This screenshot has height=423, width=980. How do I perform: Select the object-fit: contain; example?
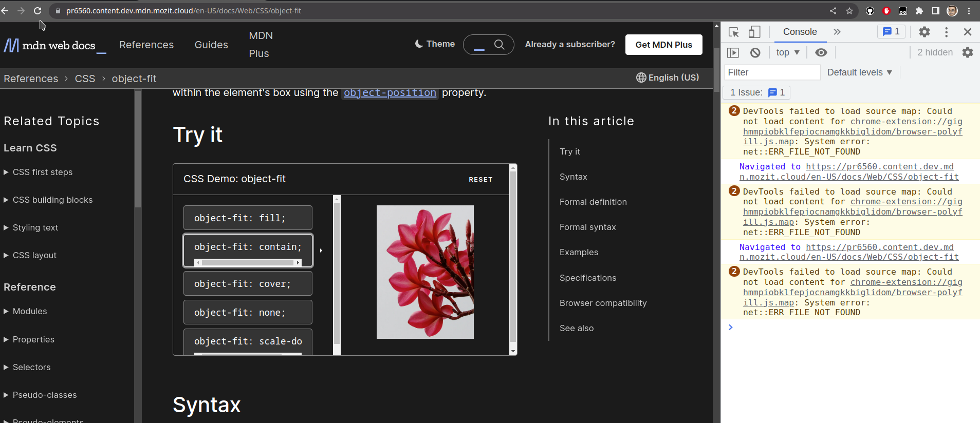pyautogui.click(x=248, y=250)
